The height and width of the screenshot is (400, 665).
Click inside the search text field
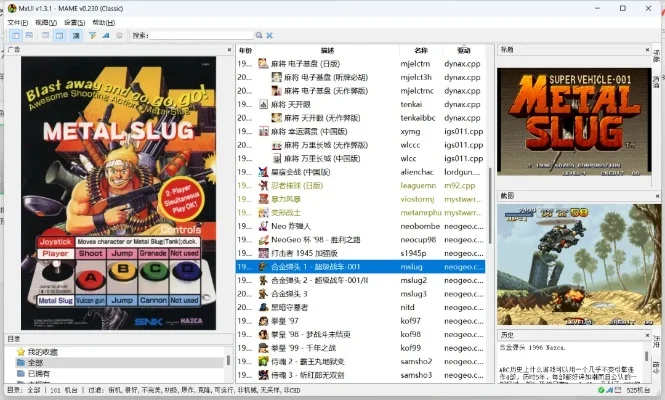[x=201, y=36]
